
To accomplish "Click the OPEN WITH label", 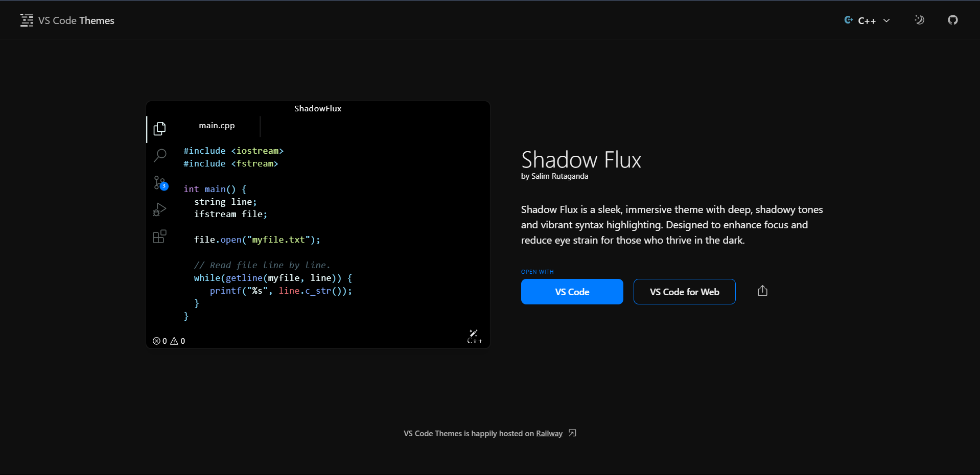I will [x=538, y=272].
